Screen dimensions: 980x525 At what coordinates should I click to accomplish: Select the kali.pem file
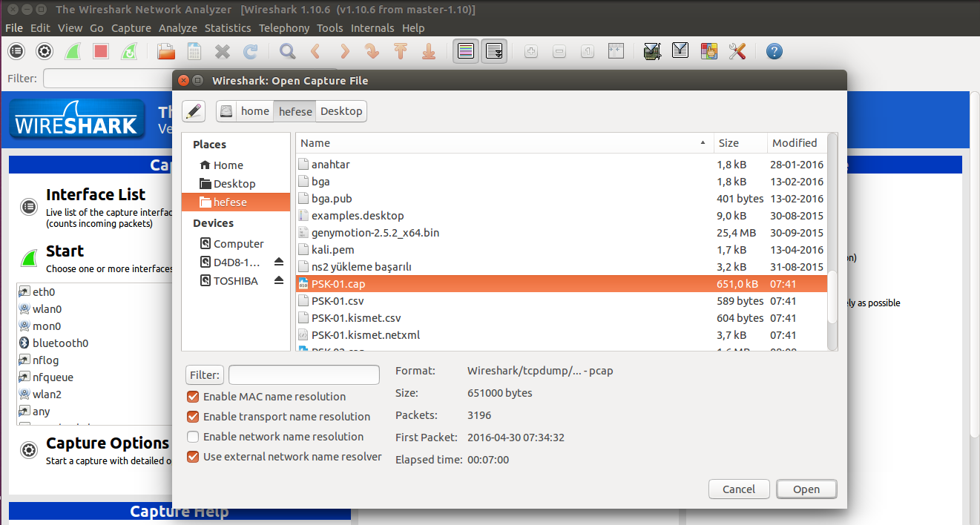pos(561,250)
